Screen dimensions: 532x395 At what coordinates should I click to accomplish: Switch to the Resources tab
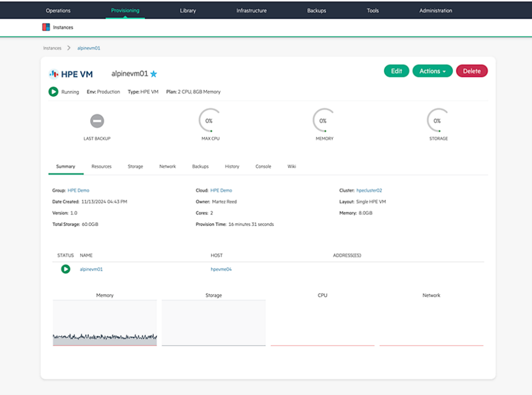tap(101, 167)
